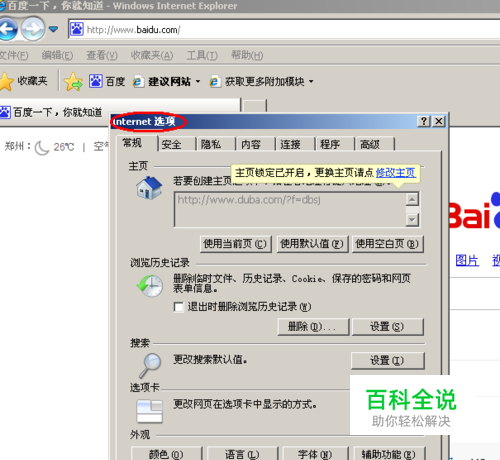Click the 使用空白页(B) button
The height and width of the screenshot is (460, 500).
click(x=388, y=244)
